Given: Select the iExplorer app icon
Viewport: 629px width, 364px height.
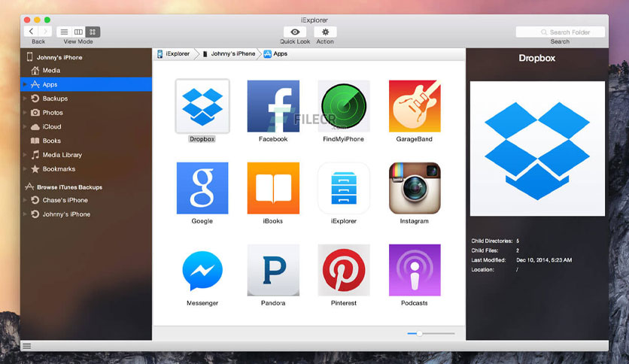Looking at the screenshot, I should [344, 188].
